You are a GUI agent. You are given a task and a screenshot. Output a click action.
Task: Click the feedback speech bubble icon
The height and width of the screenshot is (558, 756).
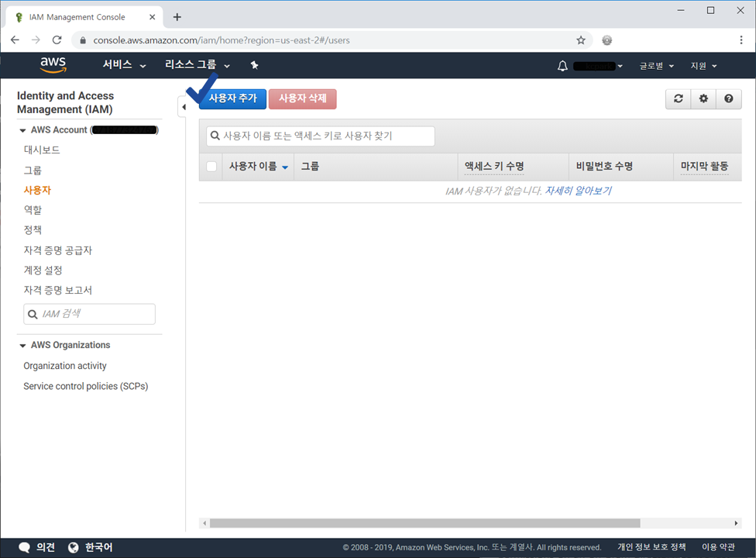click(x=24, y=547)
